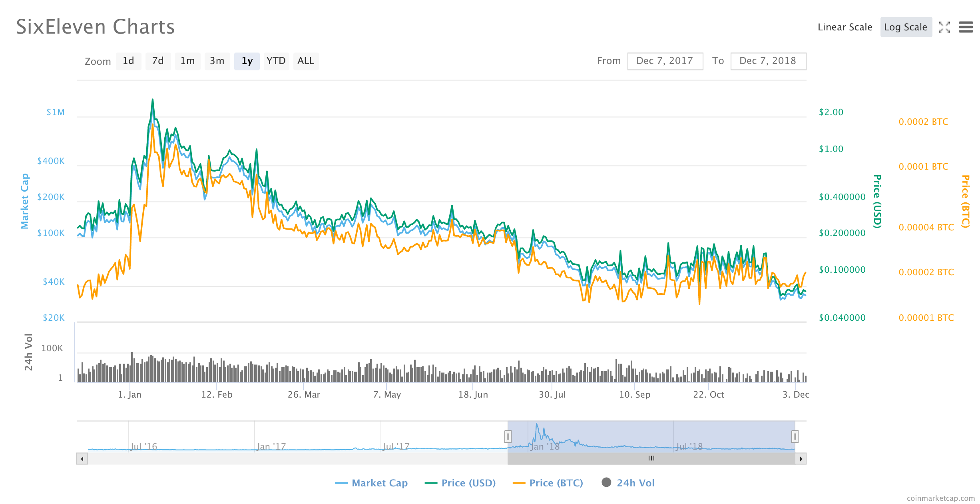The width and height of the screenshot is (980, 504).
Task: Click the 12. Feb x-axis label
Action: (x=217, y=395)
